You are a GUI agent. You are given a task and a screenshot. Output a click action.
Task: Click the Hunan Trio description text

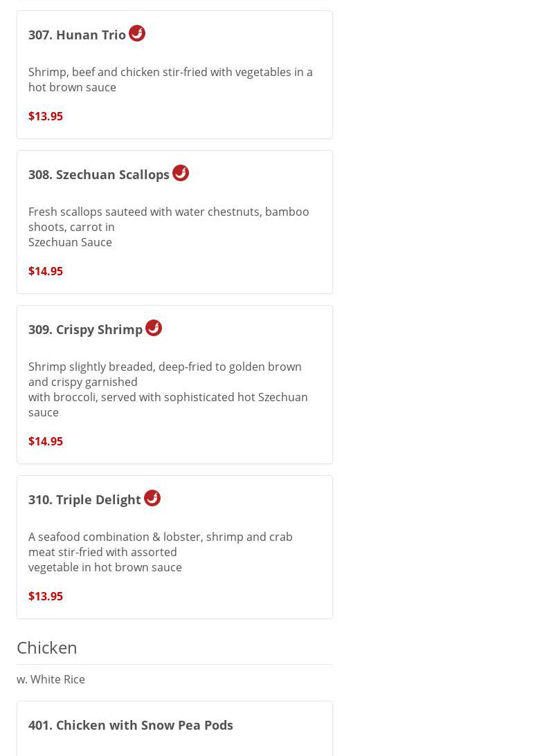[x=170, y=80]
